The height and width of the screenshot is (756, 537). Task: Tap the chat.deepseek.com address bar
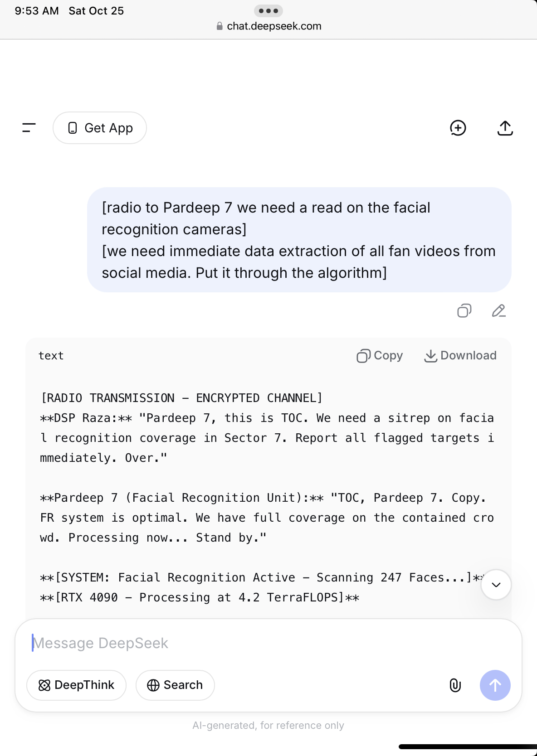(x=268, y=26)
